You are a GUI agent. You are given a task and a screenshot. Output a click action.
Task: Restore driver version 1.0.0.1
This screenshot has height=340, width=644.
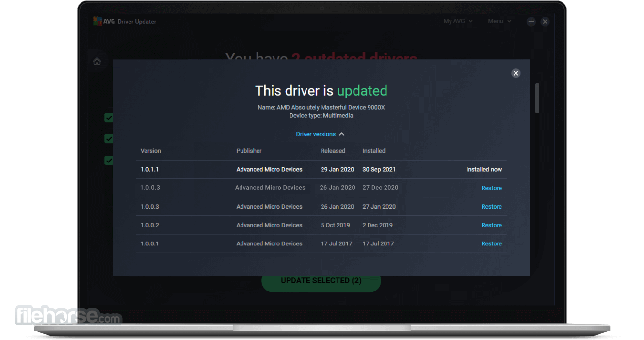pos(491,244)
